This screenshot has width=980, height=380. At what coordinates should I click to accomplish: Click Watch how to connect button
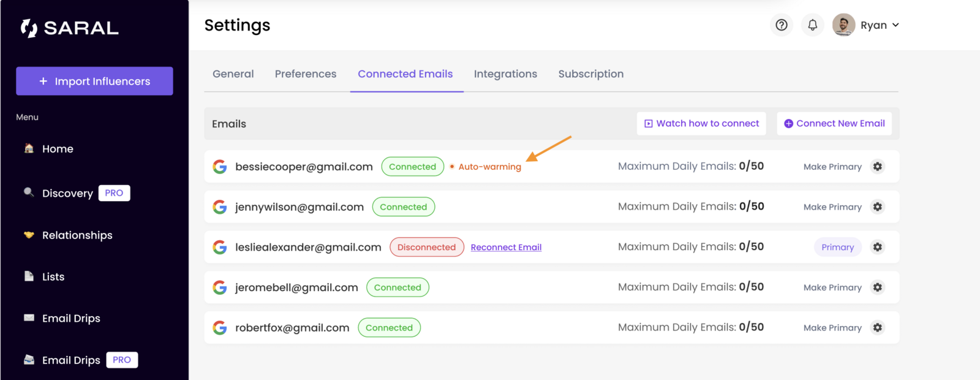(x=701, y=124)
